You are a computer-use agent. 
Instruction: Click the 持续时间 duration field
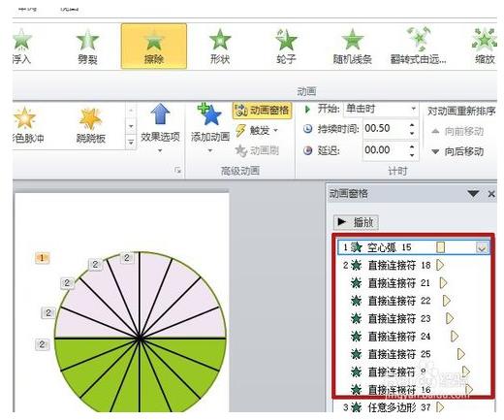(385, 129)
